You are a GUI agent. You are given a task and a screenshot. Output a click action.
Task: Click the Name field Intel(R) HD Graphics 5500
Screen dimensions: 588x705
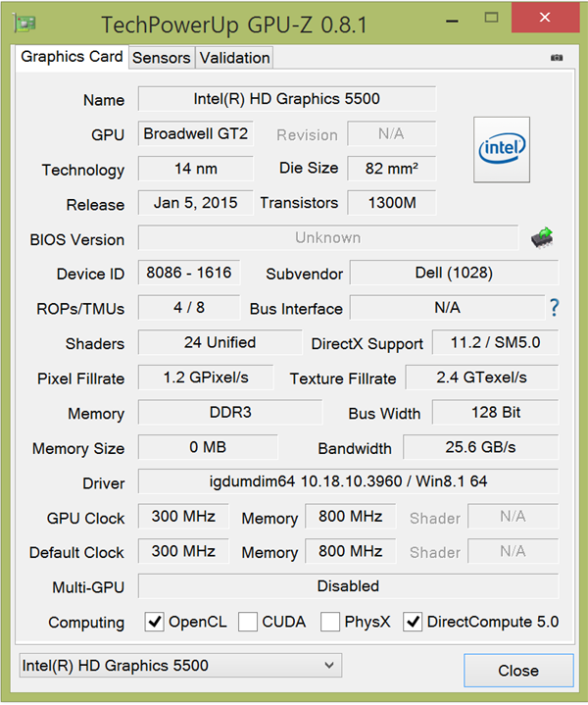point(287,98)
